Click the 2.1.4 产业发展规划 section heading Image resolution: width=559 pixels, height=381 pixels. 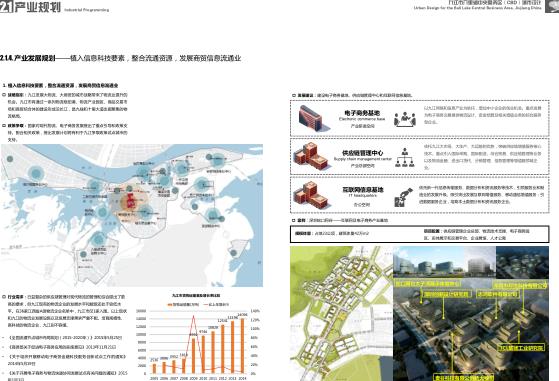tap(28, 58)
